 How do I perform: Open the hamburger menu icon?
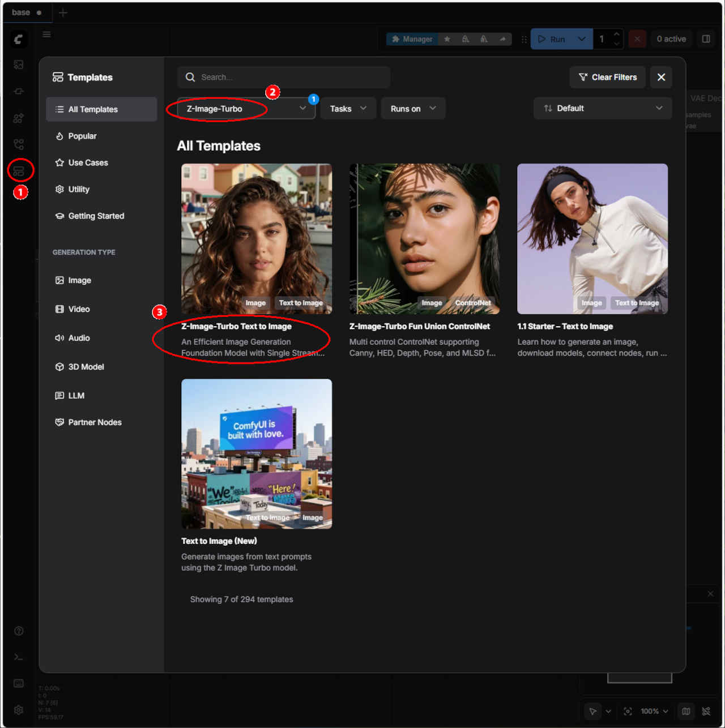tap(47, 35)
